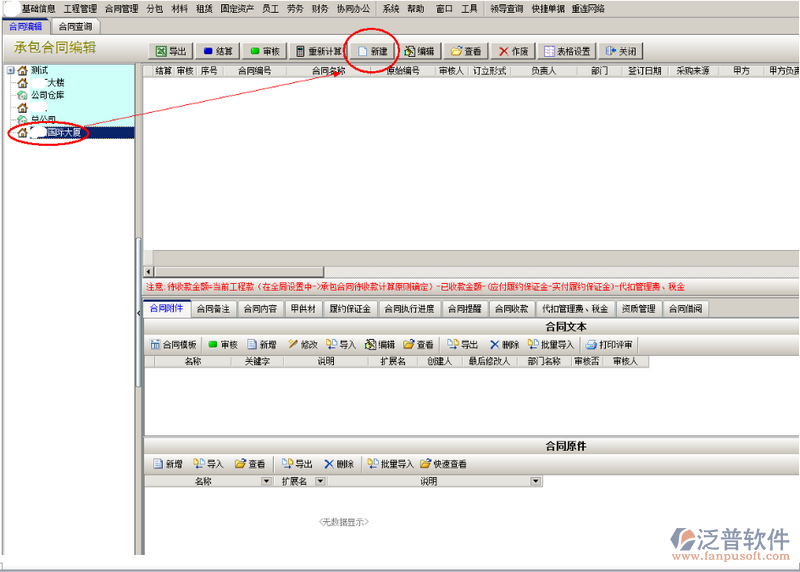Click the 打印评审 print review button

(609, 345)
